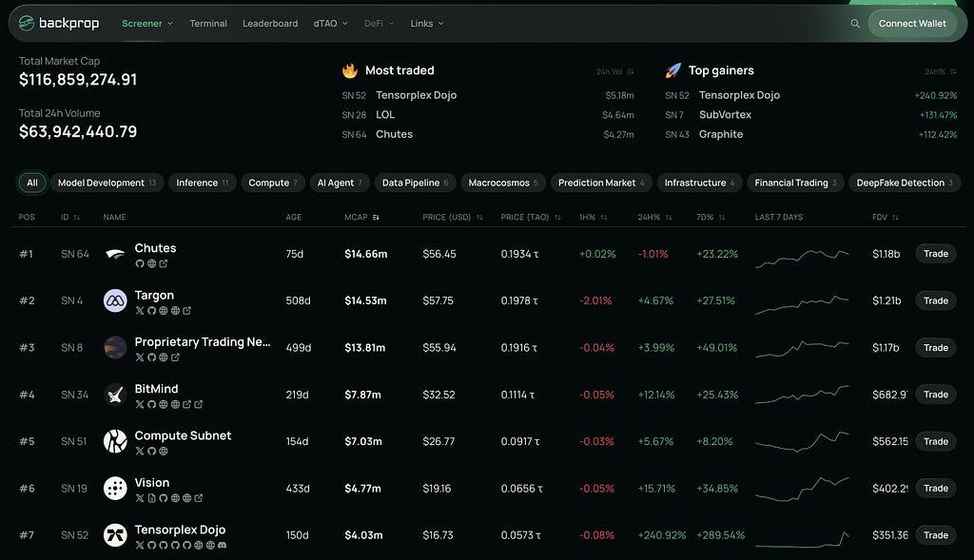This screenshot has height=560, width=974.
Task: Open the globe icon under Proprietary Trading Network
Action: pyautogui.click(x=164, y=357)
